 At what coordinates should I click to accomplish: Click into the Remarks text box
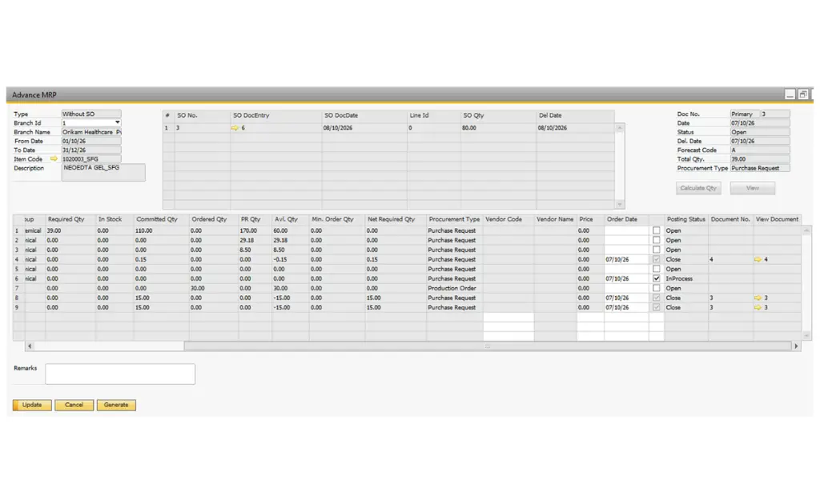click(x=120, y=374)
